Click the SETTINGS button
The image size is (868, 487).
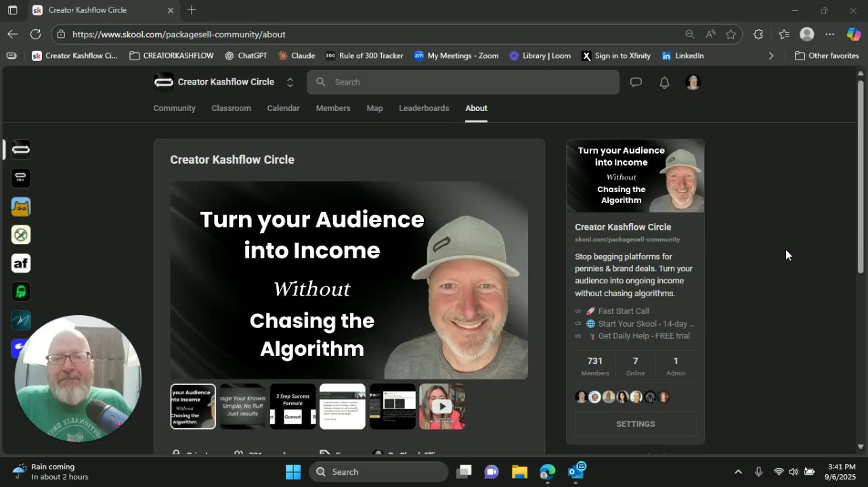click(635, 424)
